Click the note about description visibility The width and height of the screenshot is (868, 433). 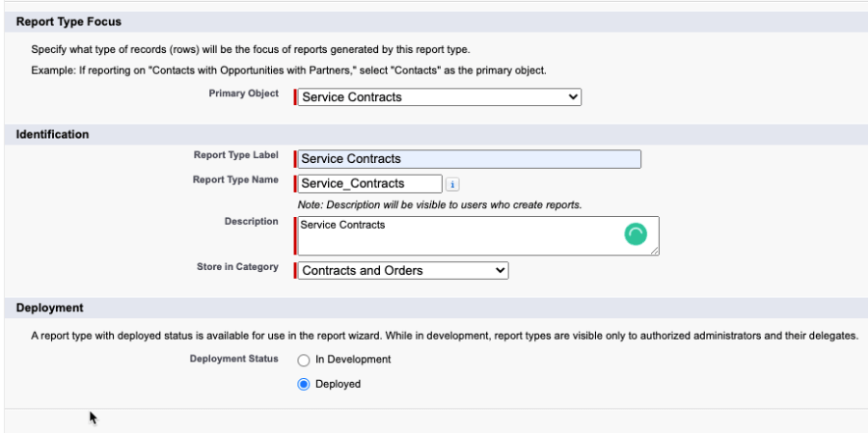tap(439, 204)
